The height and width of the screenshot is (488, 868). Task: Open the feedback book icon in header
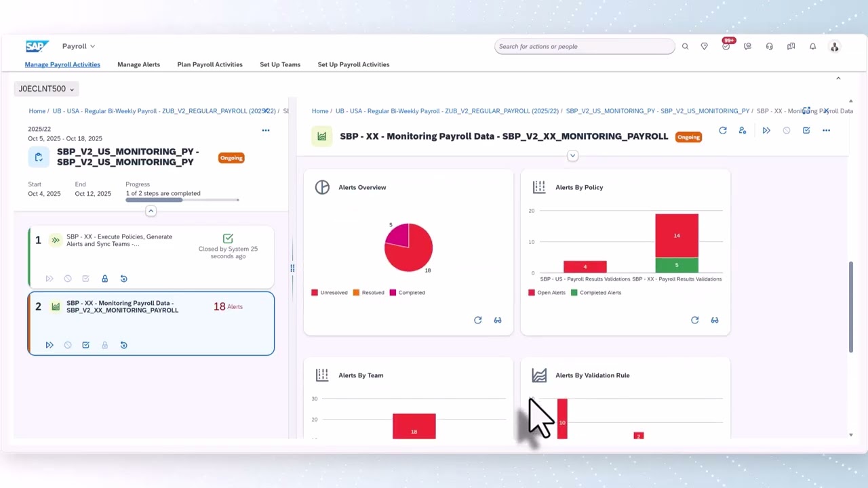791,46
